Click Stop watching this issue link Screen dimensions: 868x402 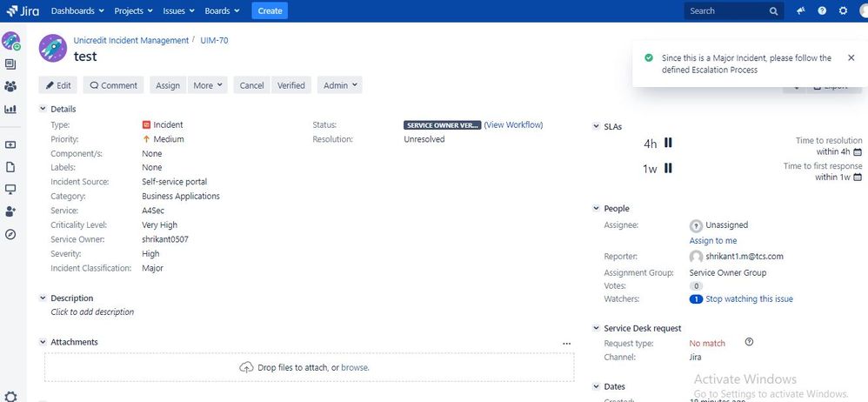749,299
